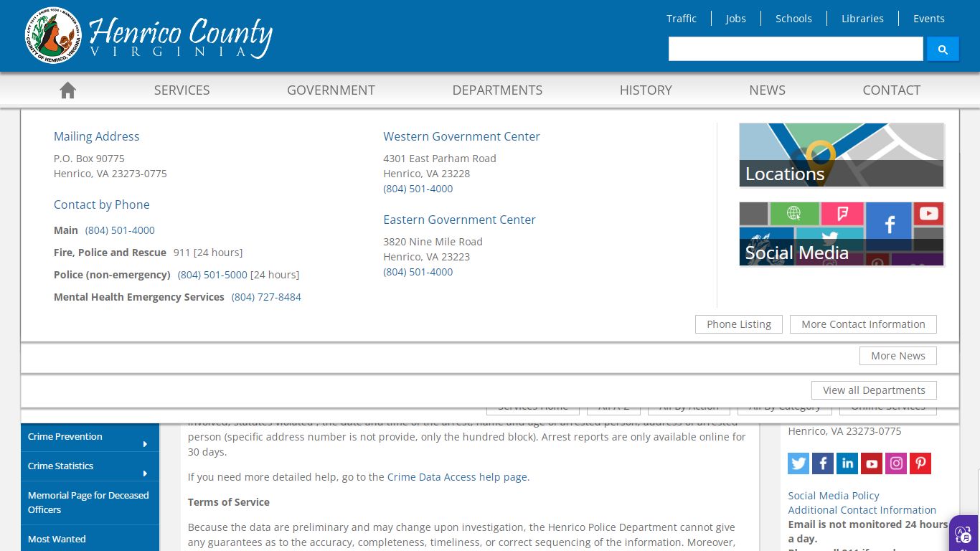Open the Social Media thumbnail
The width and height of the screenshot is (980, 551).
842,234
